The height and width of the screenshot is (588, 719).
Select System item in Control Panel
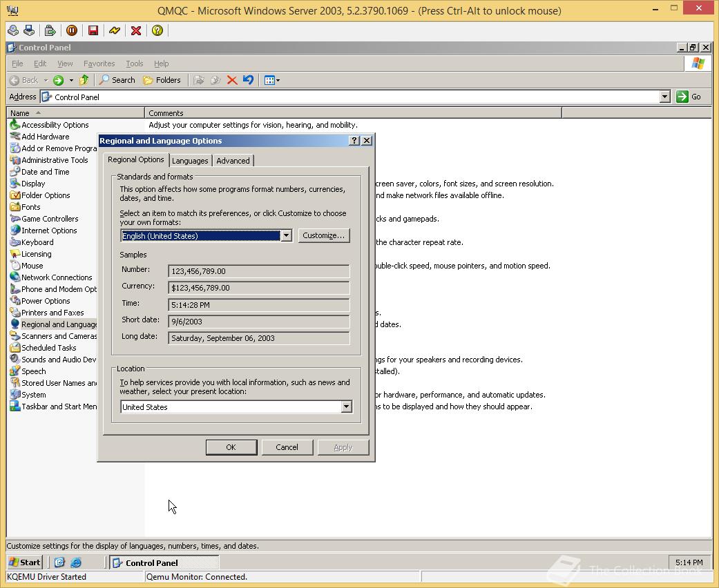point(28,395)
